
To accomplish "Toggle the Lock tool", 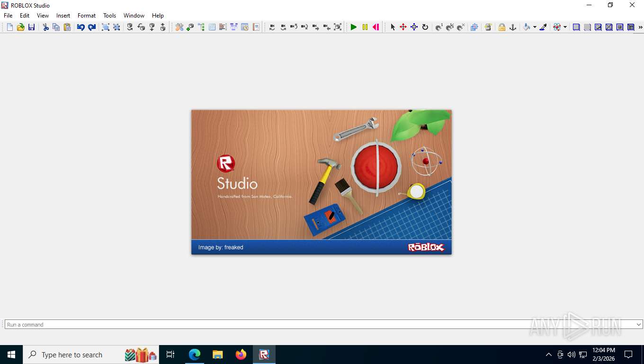I will pyautogui.click(x=502, y=27).
